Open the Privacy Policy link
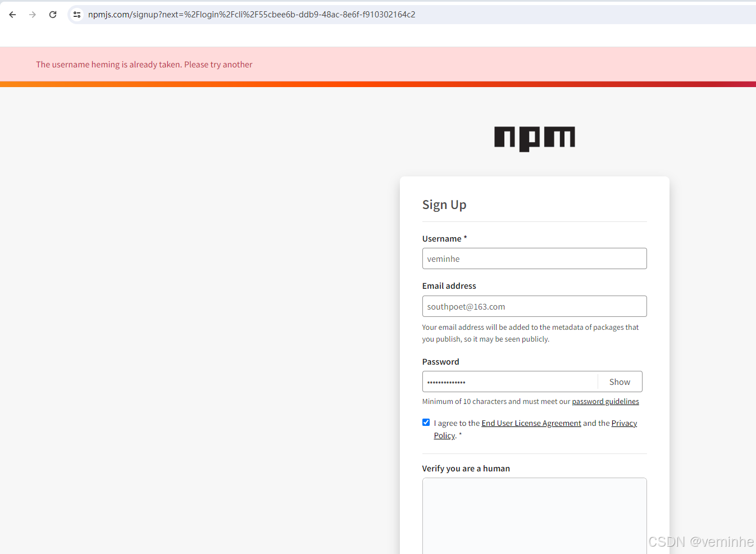756x554 pixels. point(624,423)
